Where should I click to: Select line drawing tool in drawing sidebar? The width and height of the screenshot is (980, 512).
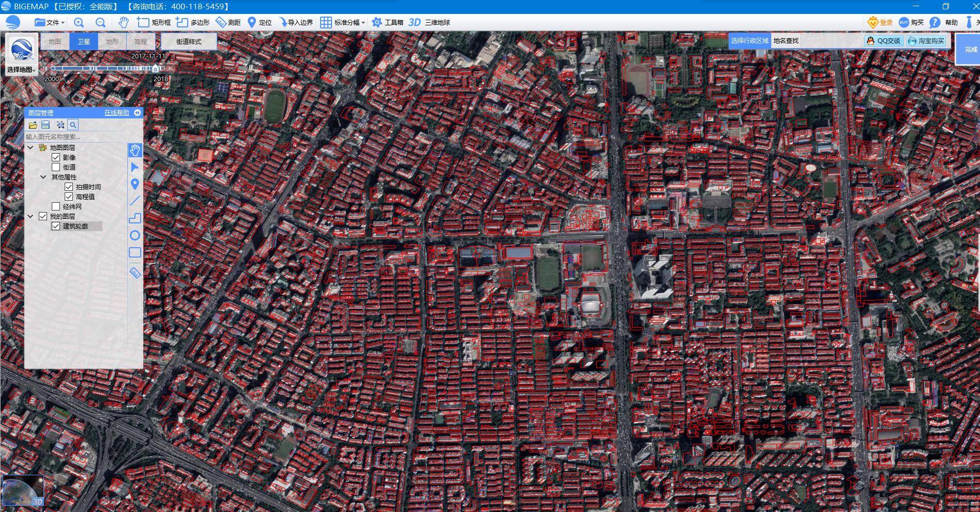tap(135, 201)
